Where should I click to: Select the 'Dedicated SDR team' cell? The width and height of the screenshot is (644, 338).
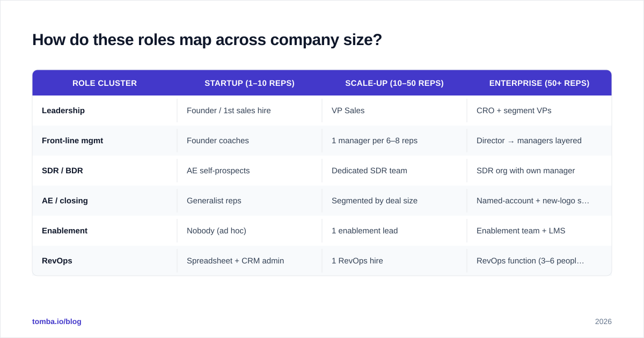(394, 171)
